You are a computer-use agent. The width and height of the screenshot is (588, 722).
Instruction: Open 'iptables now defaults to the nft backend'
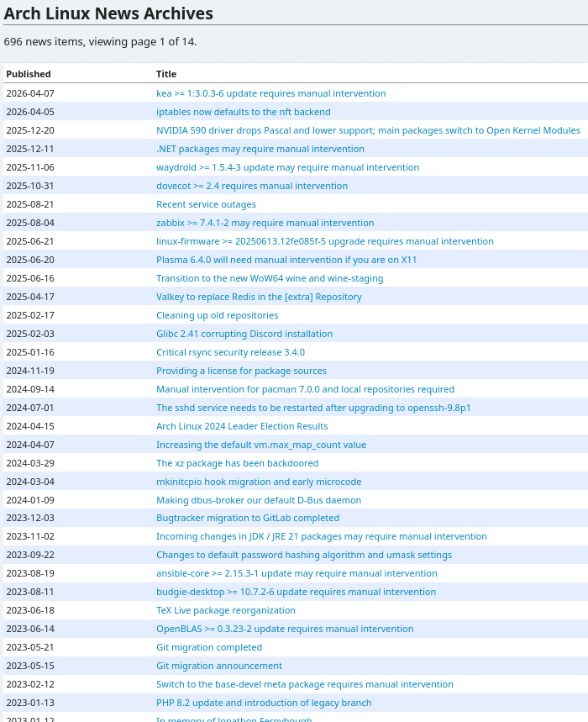(244, 112)
